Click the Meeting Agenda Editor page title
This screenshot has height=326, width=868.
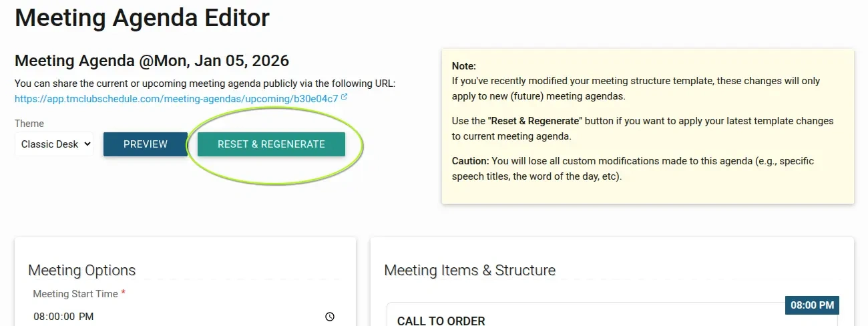click(142, 18)
